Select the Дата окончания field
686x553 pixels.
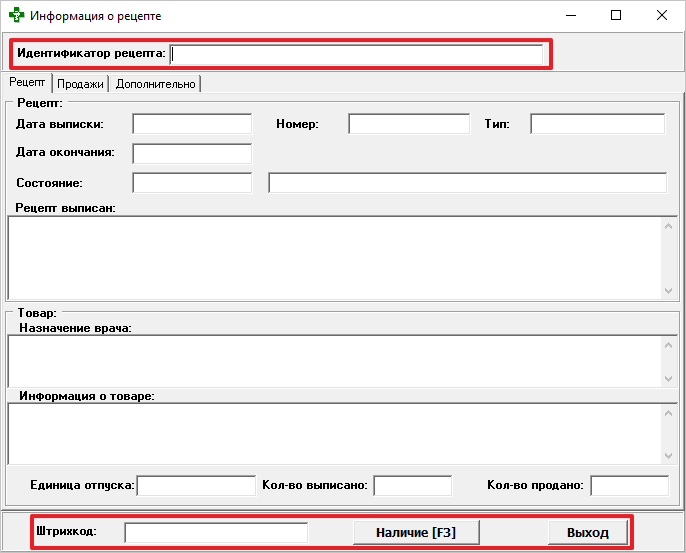(192, 153)
